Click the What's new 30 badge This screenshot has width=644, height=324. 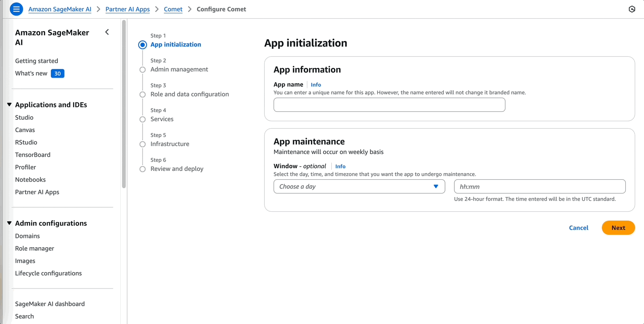click(x=57, y=74)
